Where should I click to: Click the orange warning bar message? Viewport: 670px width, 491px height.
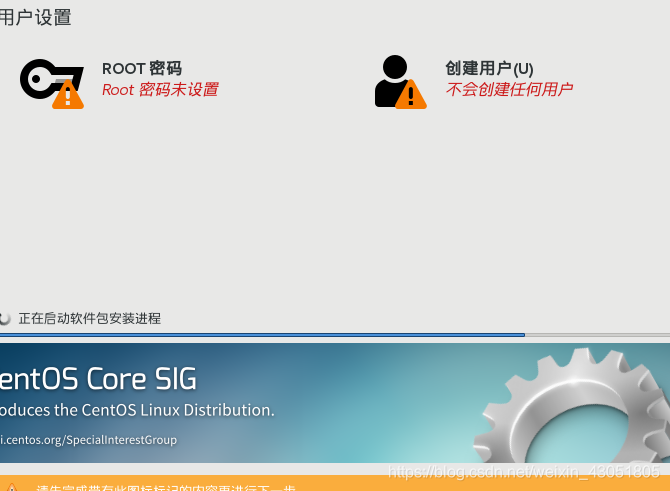click(x=166, y=487)
